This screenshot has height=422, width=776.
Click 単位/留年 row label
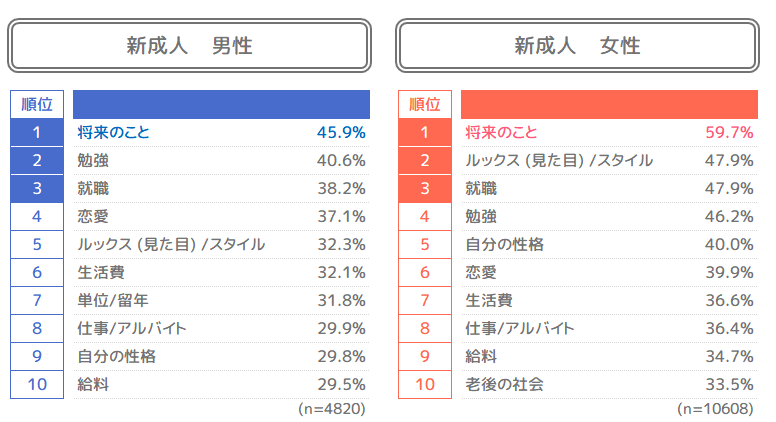[113, 300]
